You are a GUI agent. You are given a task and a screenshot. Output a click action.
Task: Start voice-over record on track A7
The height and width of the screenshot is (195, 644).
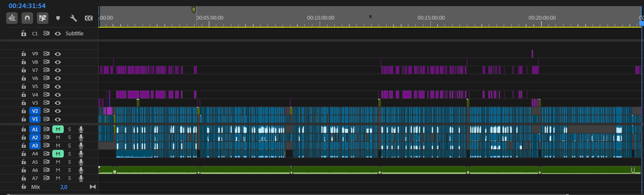(x=81, y=178)
